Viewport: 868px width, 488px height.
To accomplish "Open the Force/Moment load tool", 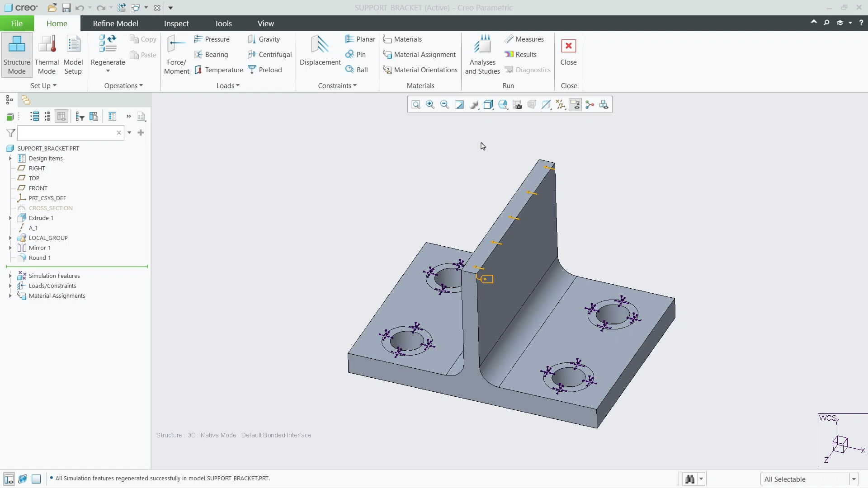I will point(176,55).
